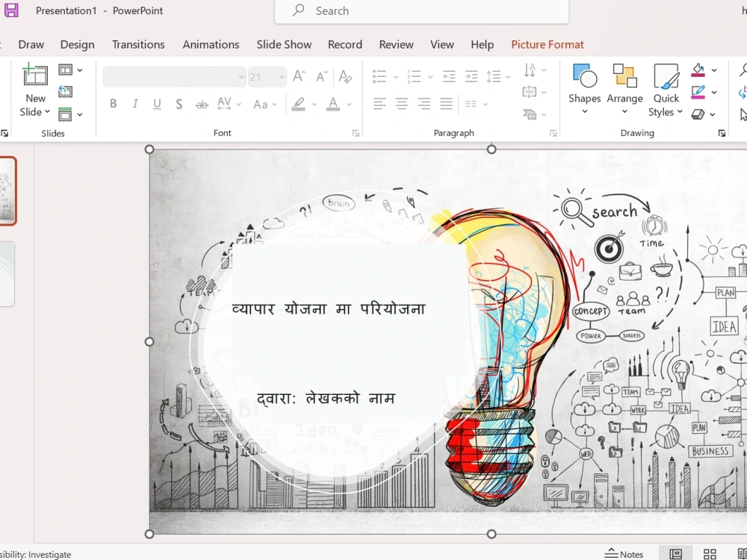This screenshot has width=747, height=560.
Task: Select the second slide thumbnail
Action: tap(7, 273)
